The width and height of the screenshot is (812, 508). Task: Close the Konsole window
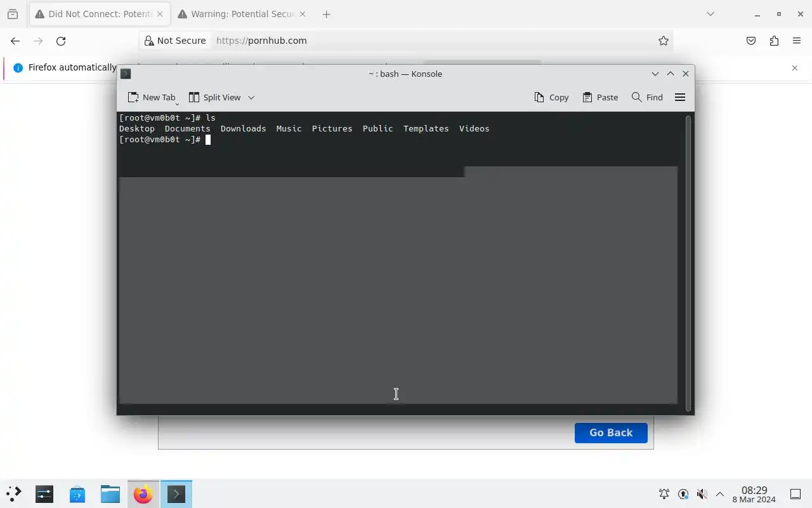click(x=686, y=74)
